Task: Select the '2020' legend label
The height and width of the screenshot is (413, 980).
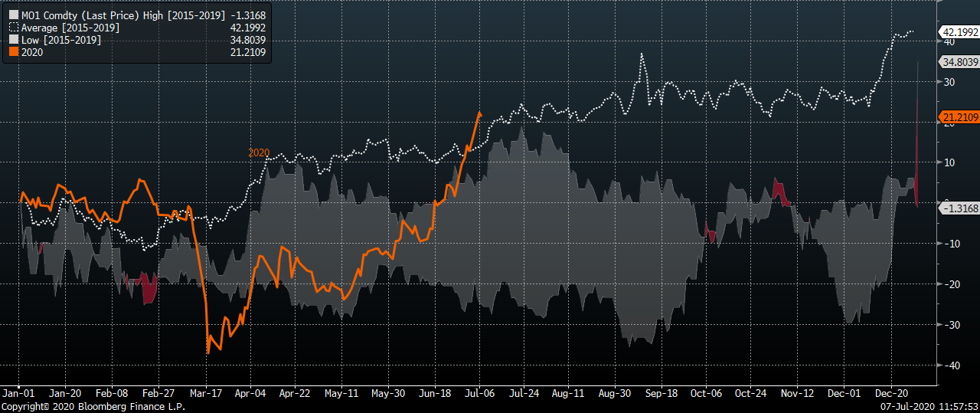Action: click(32, 52)
